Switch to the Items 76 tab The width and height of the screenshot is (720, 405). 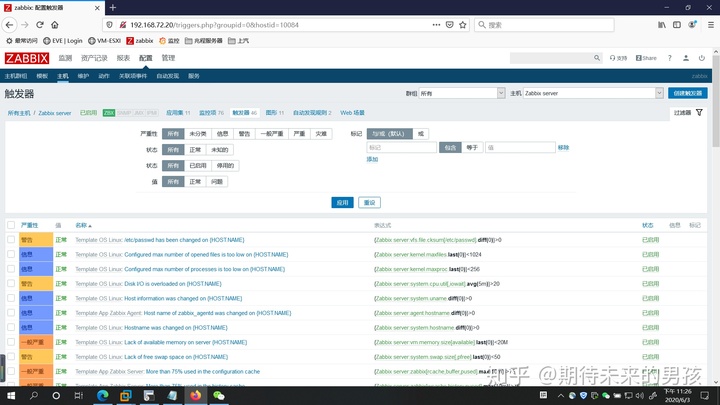point(211,112)
